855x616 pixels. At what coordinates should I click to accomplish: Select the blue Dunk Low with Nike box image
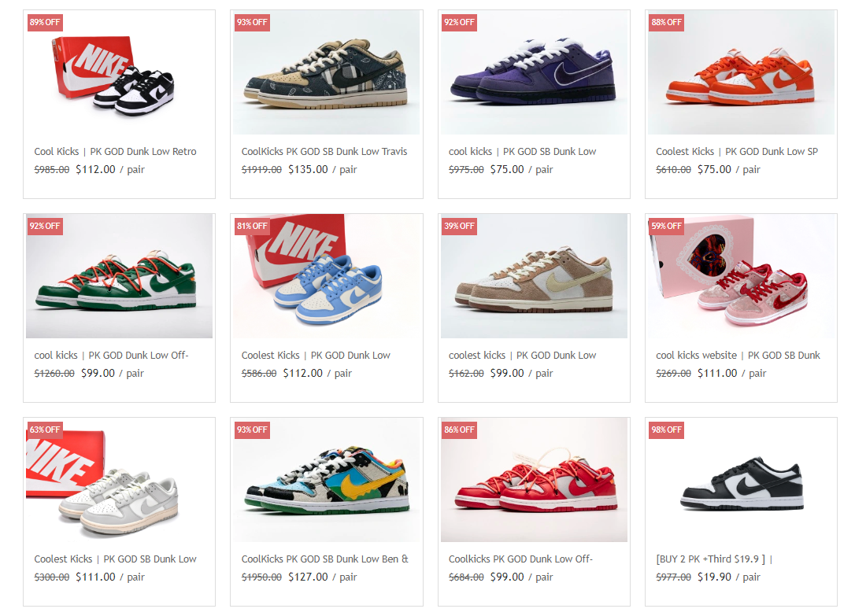[326, 276]
